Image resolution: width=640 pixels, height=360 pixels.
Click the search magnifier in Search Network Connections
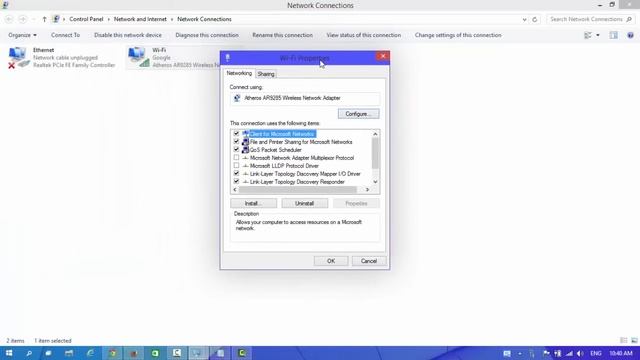629,19
